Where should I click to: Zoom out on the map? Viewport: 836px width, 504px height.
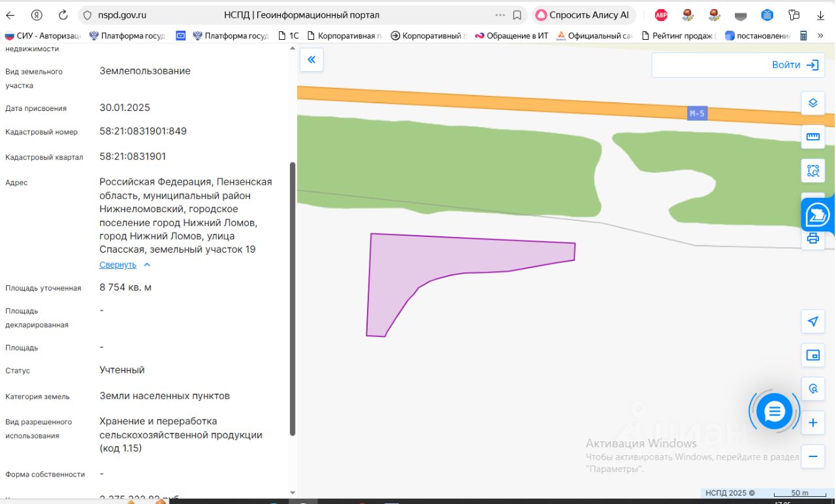coord(813,456)
